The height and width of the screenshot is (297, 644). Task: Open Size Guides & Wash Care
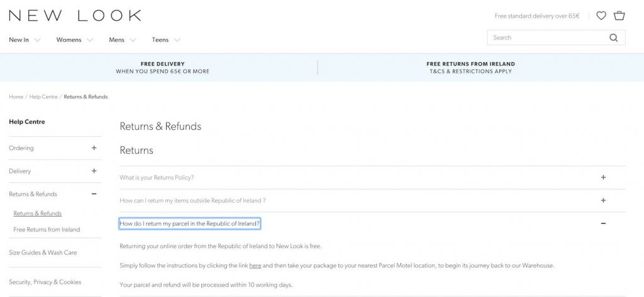[x=43, y=252]
